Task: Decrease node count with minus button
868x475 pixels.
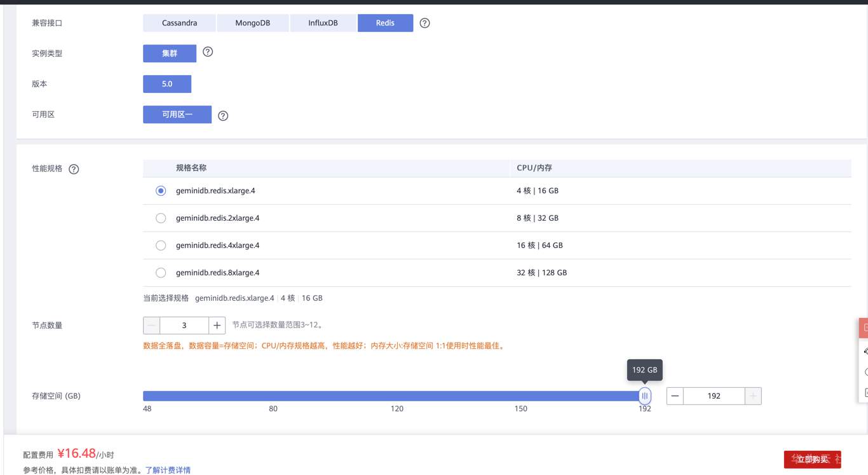Action: click(152, 325)
